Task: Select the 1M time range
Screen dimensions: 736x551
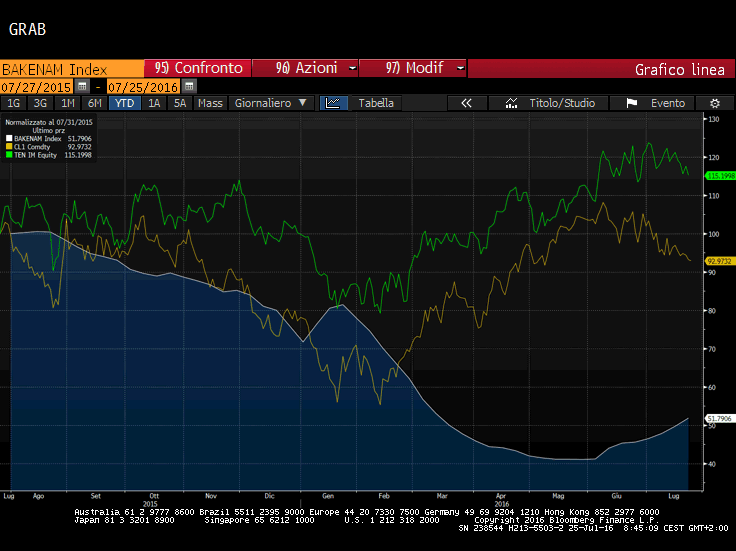Action: 68,103
